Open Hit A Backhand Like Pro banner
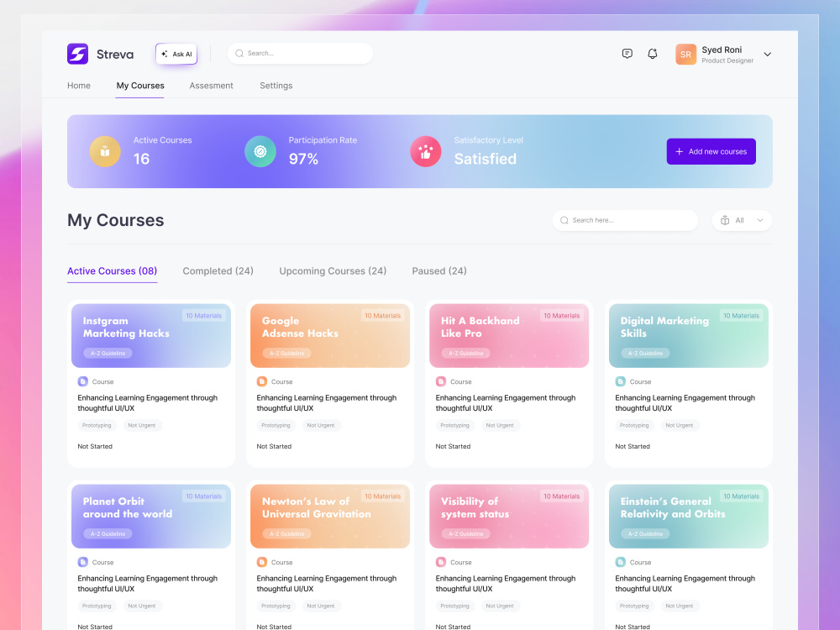The width and height of the screenshot is (840, 630). click(x=509, y=336)
